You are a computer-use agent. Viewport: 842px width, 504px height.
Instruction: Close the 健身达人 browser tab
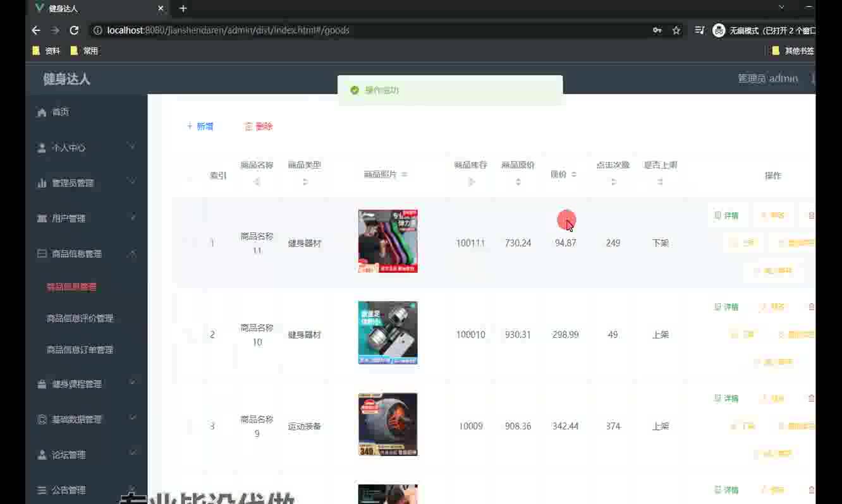coord(161,9)
